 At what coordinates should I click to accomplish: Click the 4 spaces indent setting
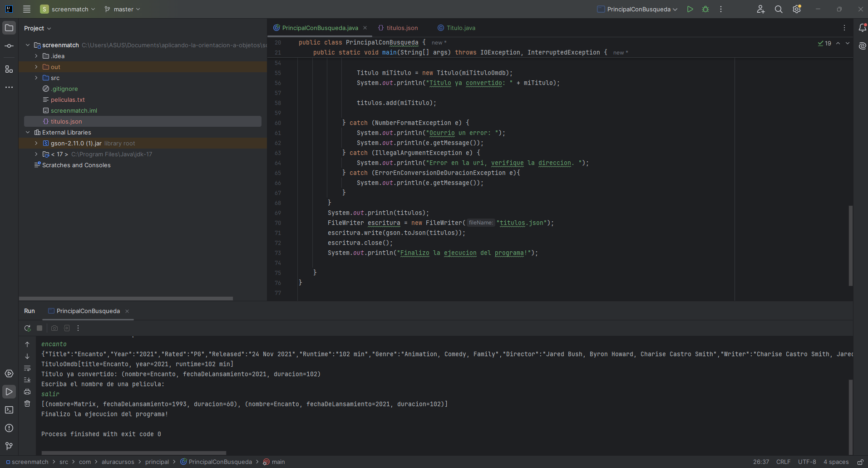point(836,462)
